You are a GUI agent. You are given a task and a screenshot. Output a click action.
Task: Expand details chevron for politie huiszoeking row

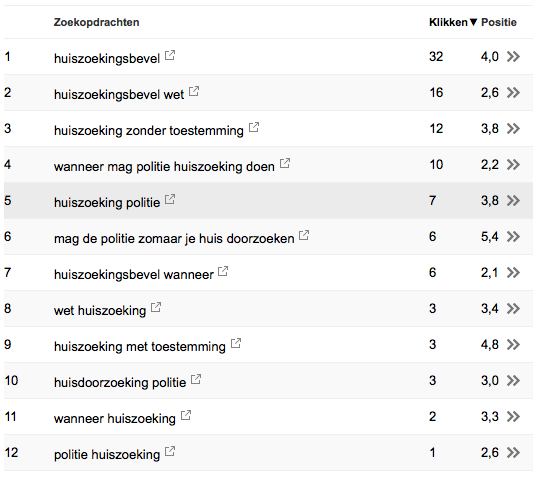point(513,452)
